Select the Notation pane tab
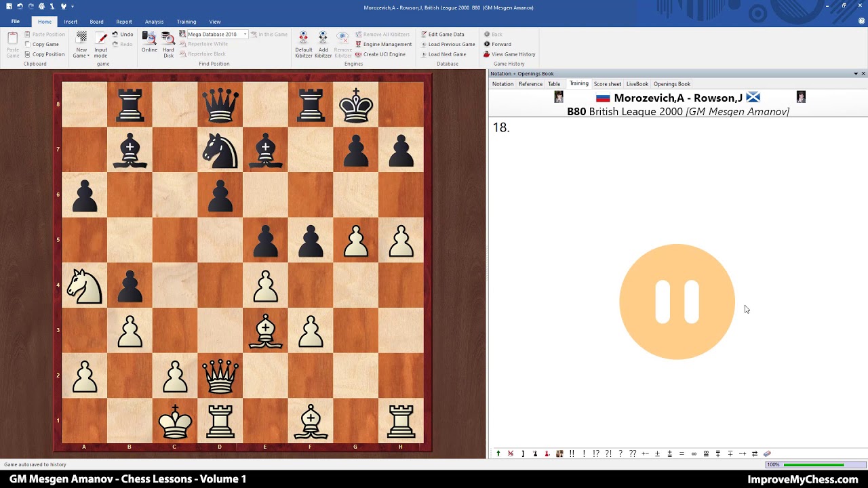Screen dimensions: 868x488 tap(502, 84)
